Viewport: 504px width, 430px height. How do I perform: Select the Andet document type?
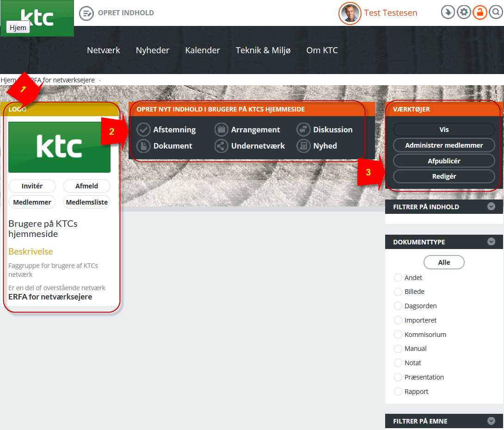pyautogui.click(x=398, y=277)
